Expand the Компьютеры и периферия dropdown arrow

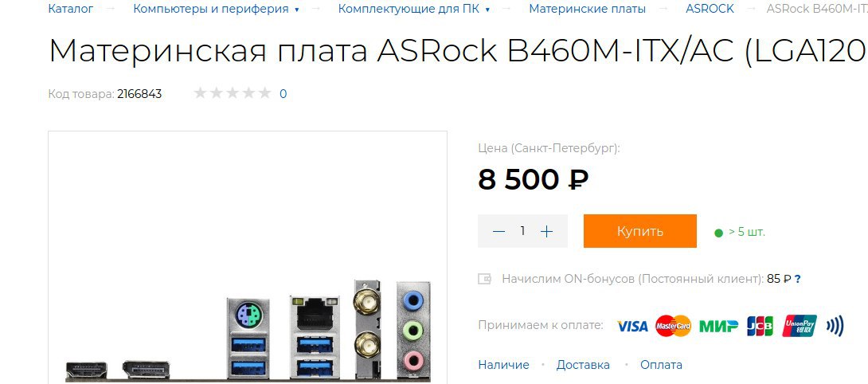[297, 10]
